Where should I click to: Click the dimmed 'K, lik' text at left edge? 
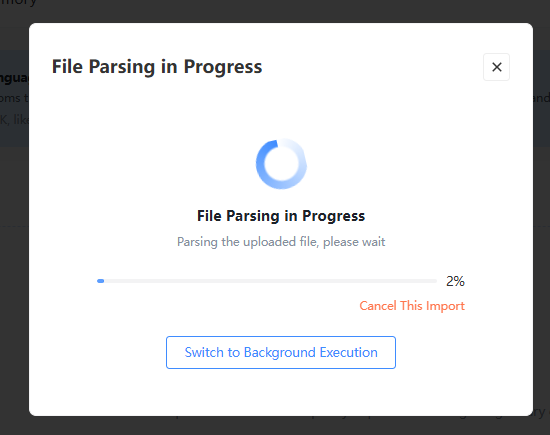tap(14, 120)
